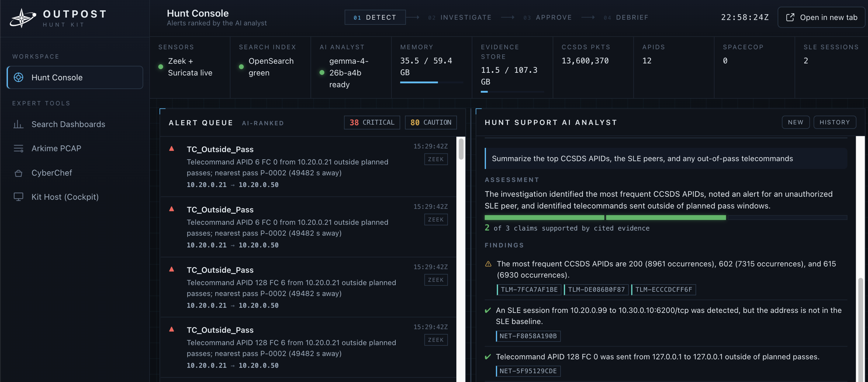Viewport: 868px width, 382px height.
Task: Start a NEW analyst conversation
Action: 796,122
